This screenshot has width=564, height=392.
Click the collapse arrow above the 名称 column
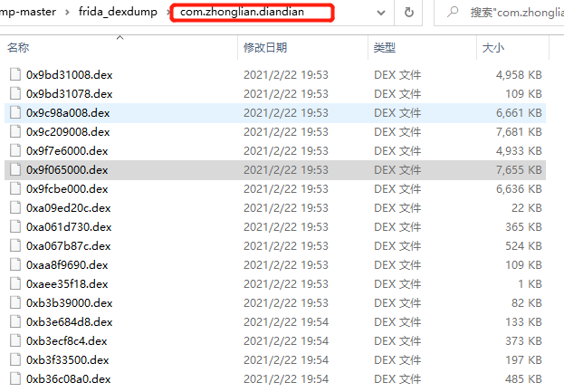coord(120,37)
